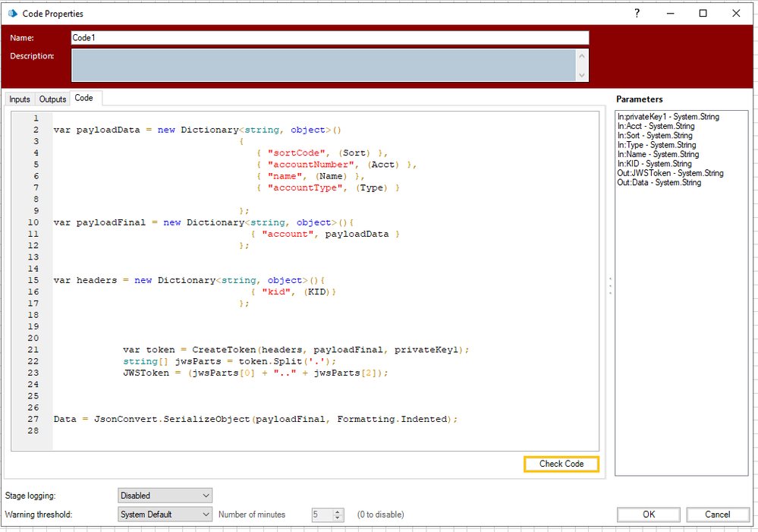Open the Warning threshold dropdown
The width and height of the screenshot is (758, 532).
point(165,515)
